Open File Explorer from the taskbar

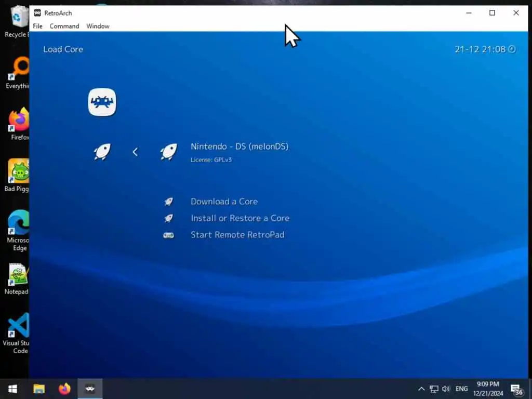39,389
